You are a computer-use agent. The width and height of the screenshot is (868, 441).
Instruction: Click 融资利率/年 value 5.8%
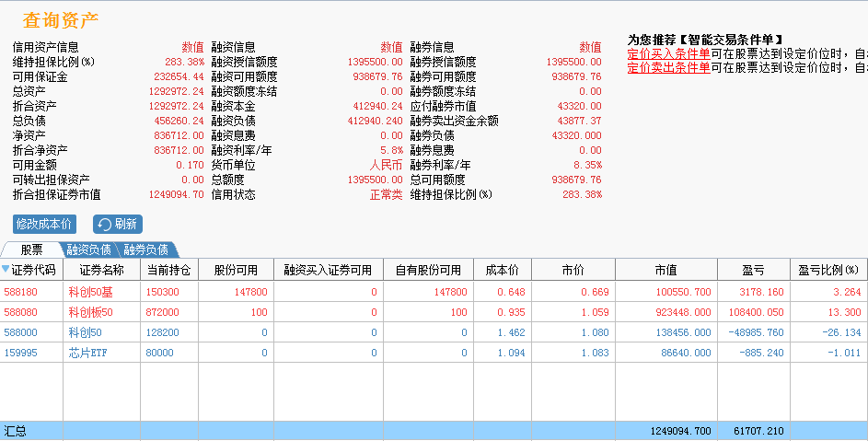[391, 150]
